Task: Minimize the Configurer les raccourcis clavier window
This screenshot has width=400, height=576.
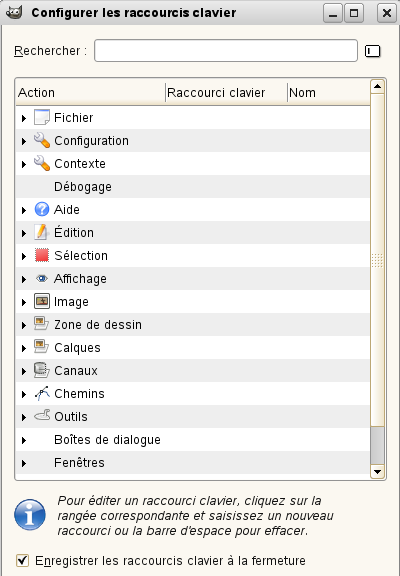Action: (x=333, y=13)
